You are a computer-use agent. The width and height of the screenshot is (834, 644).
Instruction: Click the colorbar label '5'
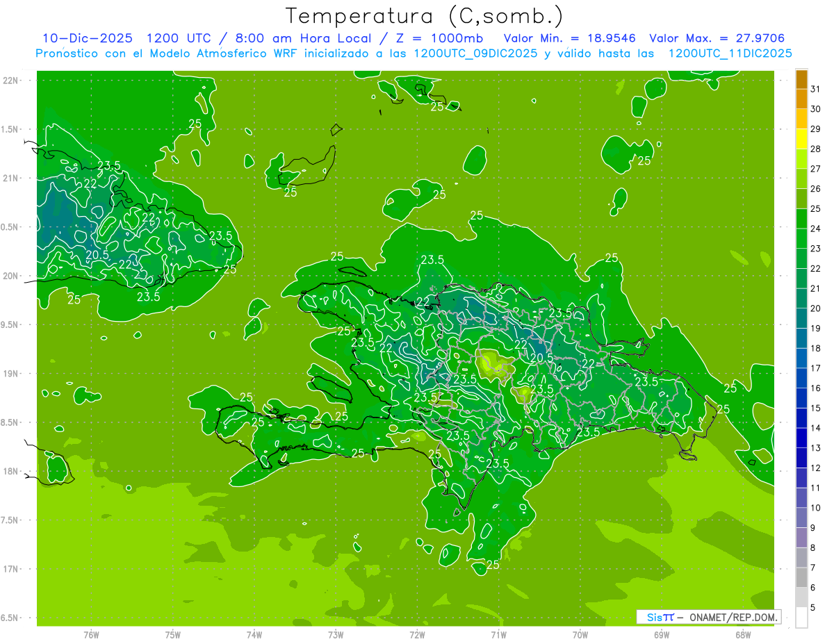(813, 608)
